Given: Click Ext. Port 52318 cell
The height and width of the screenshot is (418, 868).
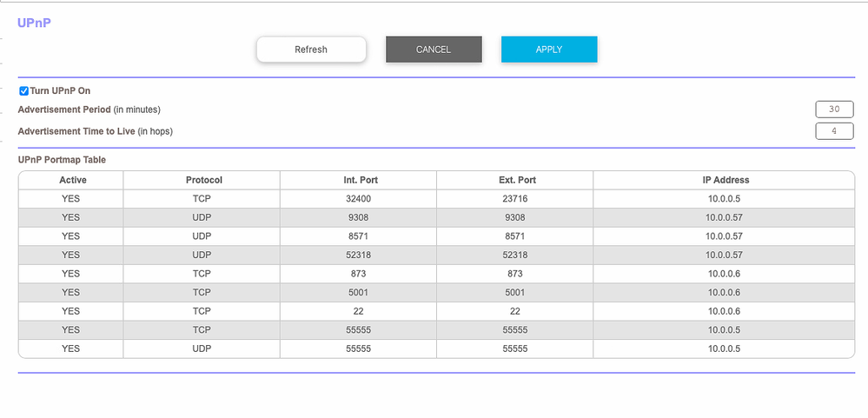Looking at the screenshot, I should pos(515,255).
